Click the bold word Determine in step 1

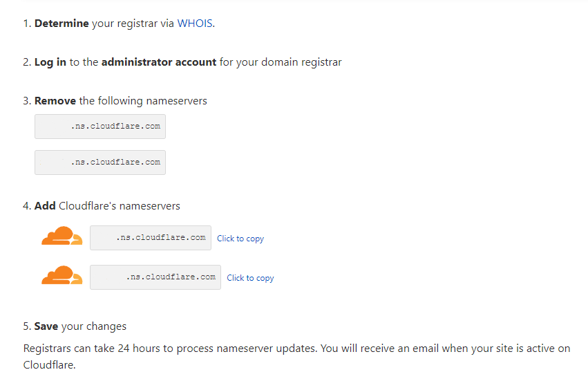(x=61, y=24)
